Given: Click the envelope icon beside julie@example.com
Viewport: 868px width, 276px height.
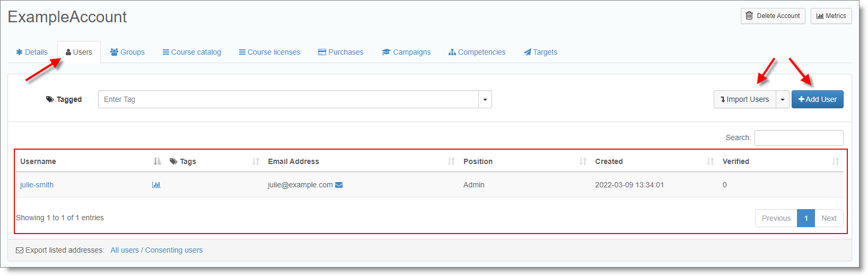Looking at the screenshot, I should pyautogui.click(x=339, y=185).
